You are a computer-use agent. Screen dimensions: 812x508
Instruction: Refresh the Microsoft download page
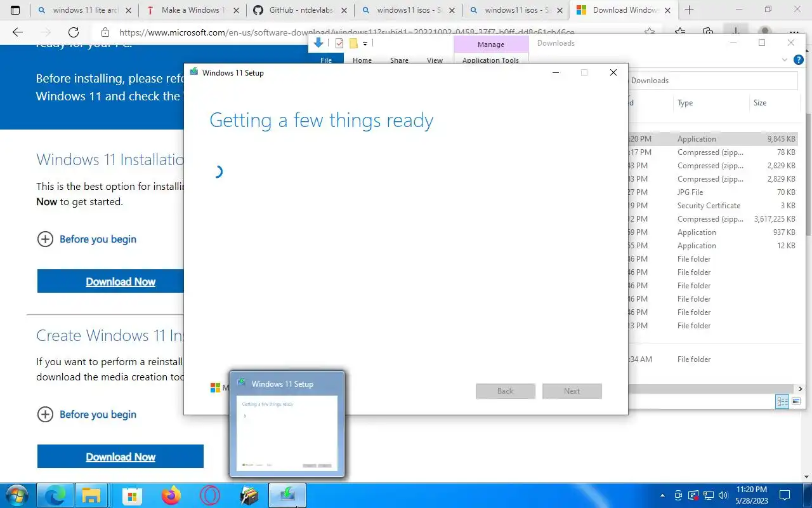tap(74, 33)
